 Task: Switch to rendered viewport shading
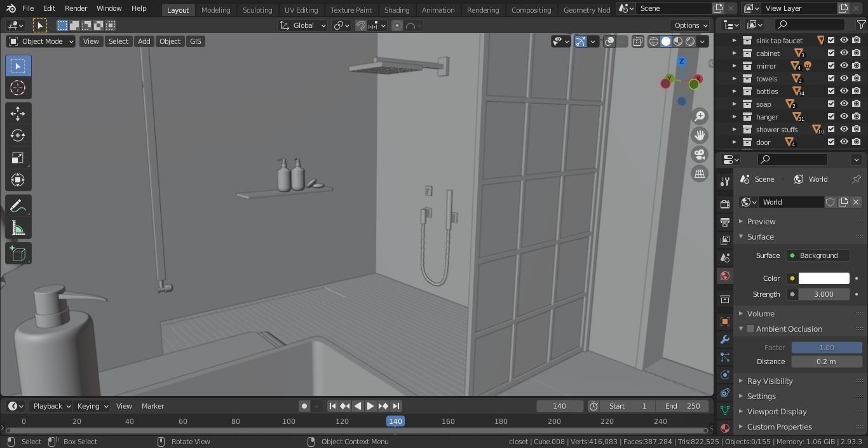690,41
